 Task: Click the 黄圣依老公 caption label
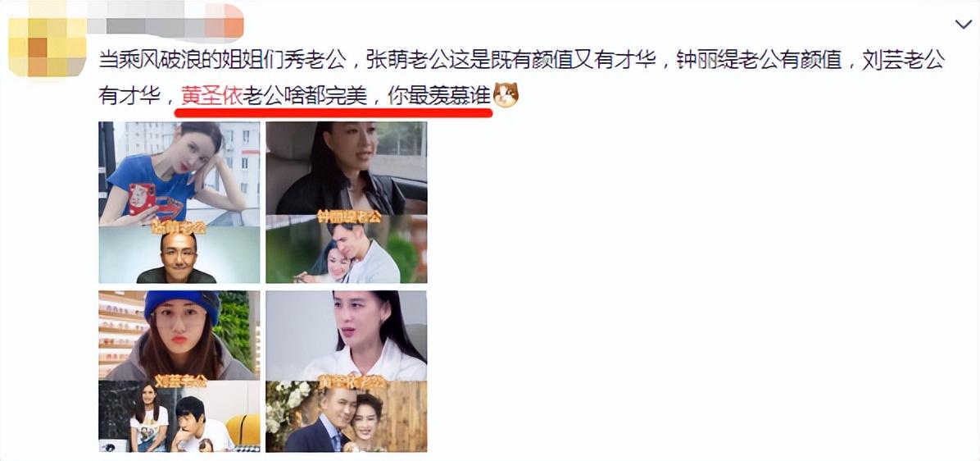(347, 381)
